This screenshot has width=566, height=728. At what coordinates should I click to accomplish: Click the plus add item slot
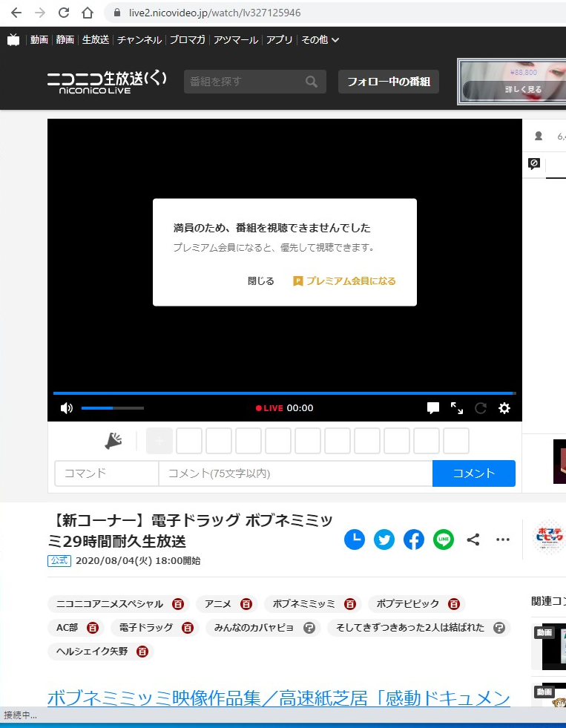pos(159,441)
